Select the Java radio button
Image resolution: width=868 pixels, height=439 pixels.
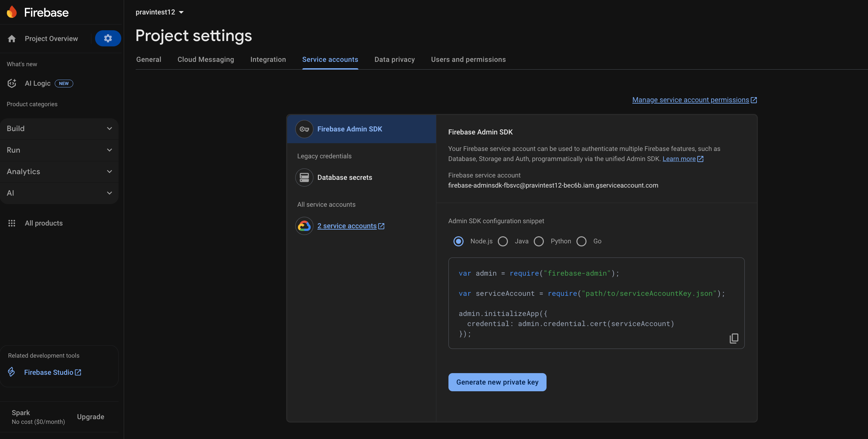pyautogui.click(x=503, y=241)
